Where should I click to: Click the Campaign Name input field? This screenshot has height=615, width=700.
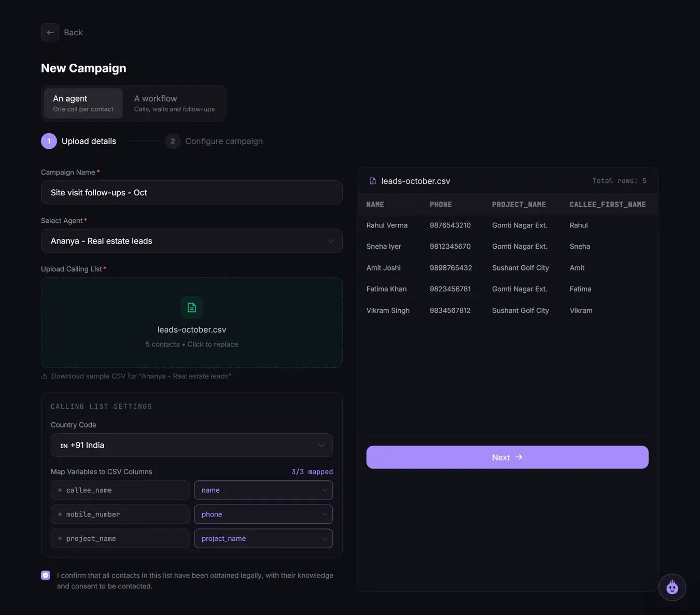(x=192, y=192)
